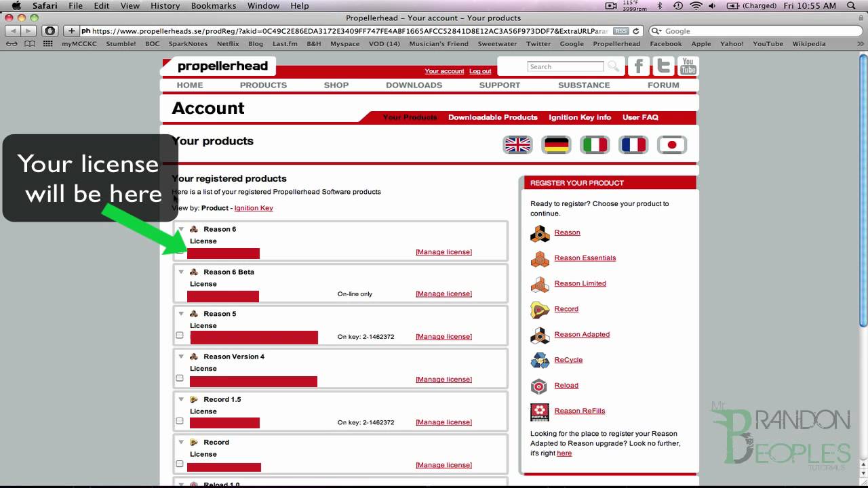The width and height of the screenshot is (868, 488).
Task: Tick the Record 1.5 license checkbox
Action: tap(180, 421)
